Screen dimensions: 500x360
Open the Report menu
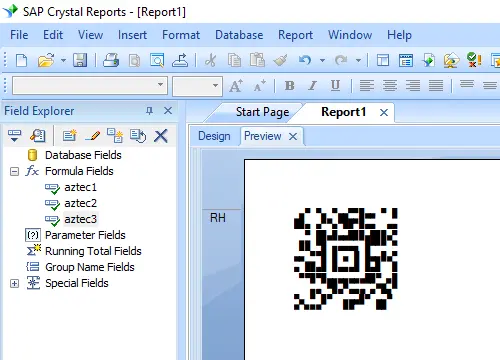pos(295,35)
